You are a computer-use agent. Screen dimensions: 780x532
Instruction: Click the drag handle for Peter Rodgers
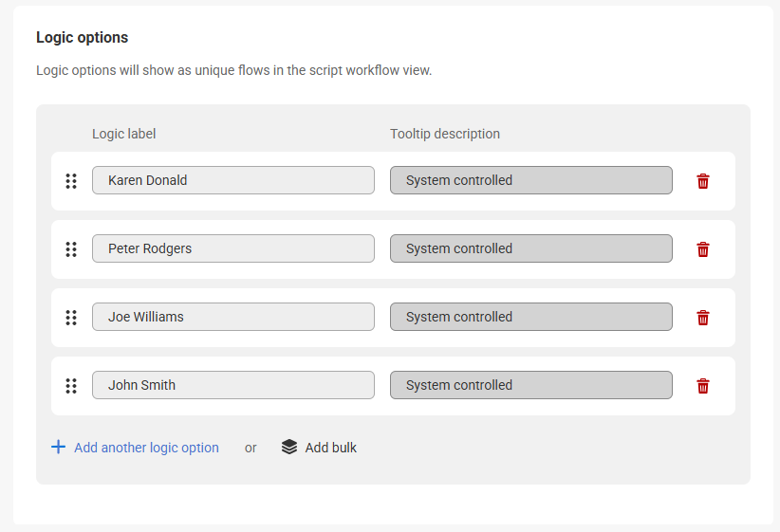[x=71, y=249]
